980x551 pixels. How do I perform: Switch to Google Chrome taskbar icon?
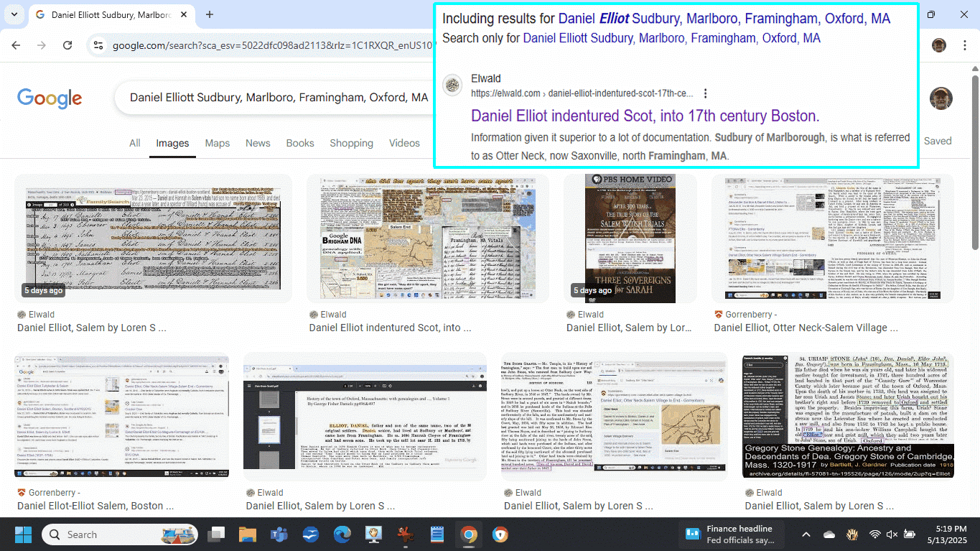point(469,534)
